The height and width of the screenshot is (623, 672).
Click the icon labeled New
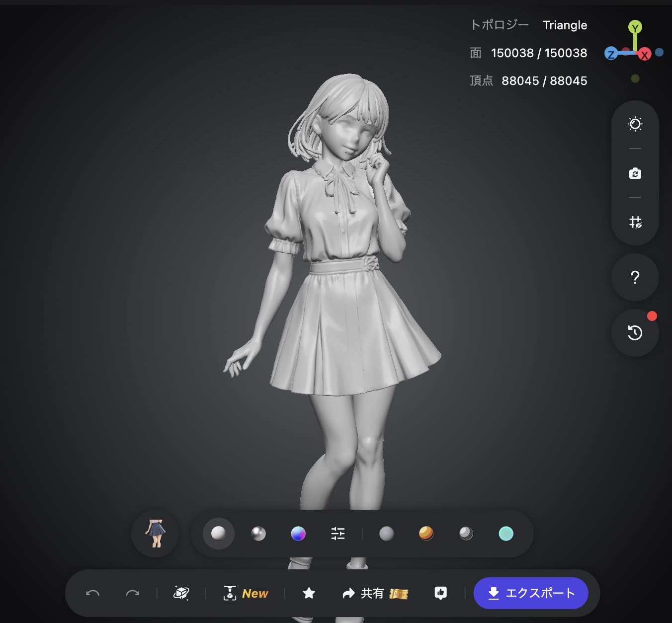point(246,593)
